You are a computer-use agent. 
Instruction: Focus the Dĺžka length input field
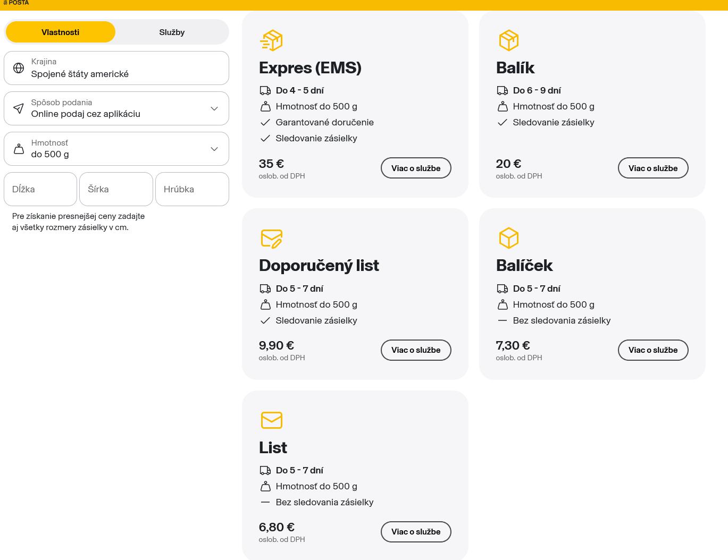click(x=40, y=189)
